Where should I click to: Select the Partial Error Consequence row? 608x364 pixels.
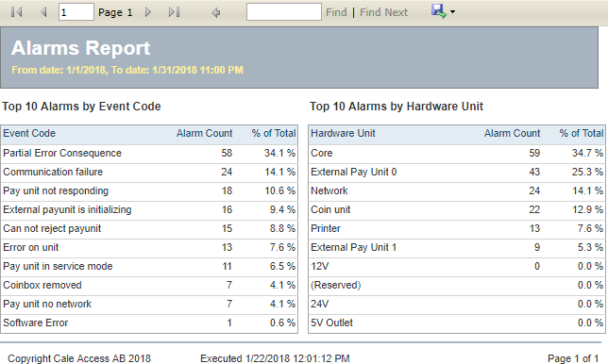click(149, 154)
